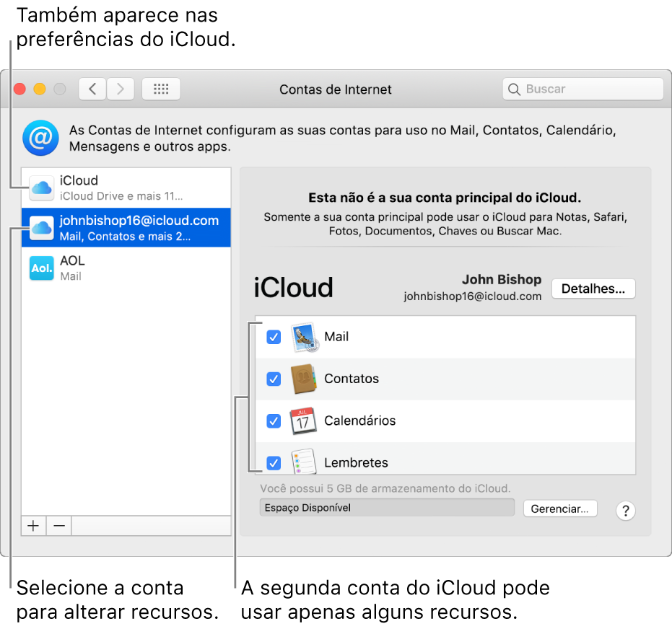Click the Espaço Disponível storage bar
The height and width of the screenshot is (629, 672).
tap(387, 507)
